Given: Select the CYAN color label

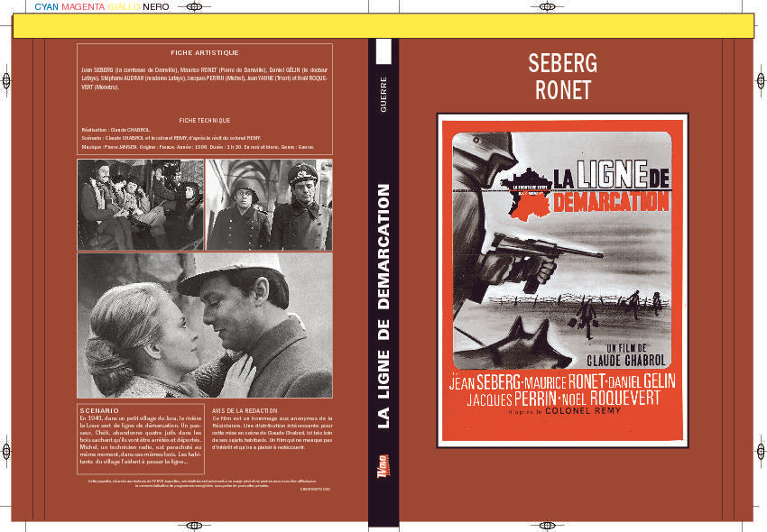Looking at the screenshot, I should 46,7.
